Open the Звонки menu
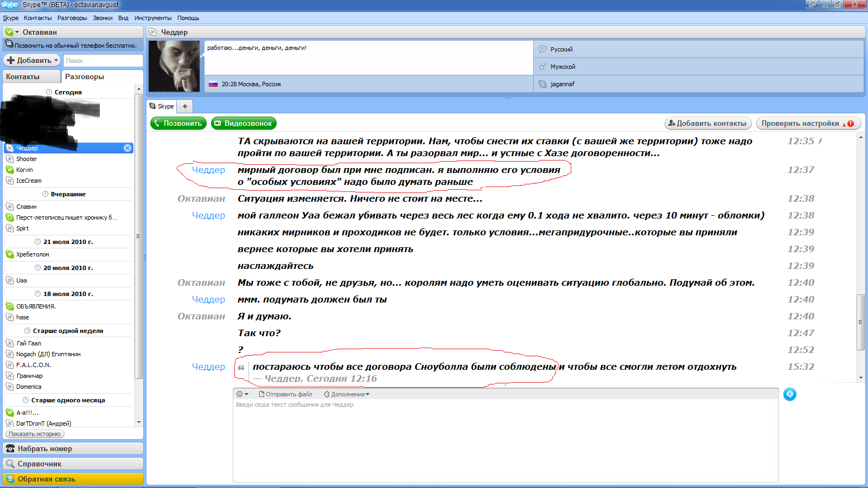 click(103, 18)
